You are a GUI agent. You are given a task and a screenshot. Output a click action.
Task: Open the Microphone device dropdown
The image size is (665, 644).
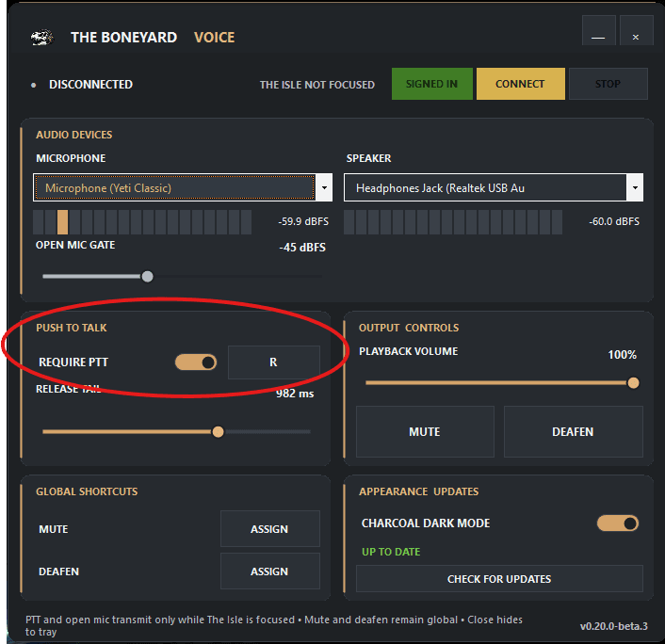point(183,187)
